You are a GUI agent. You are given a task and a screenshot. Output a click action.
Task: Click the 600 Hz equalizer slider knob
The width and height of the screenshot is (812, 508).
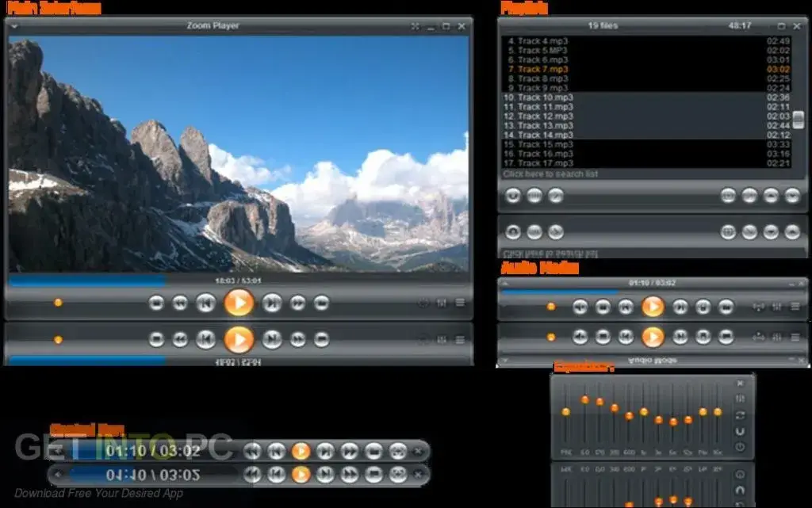point(630,415)
